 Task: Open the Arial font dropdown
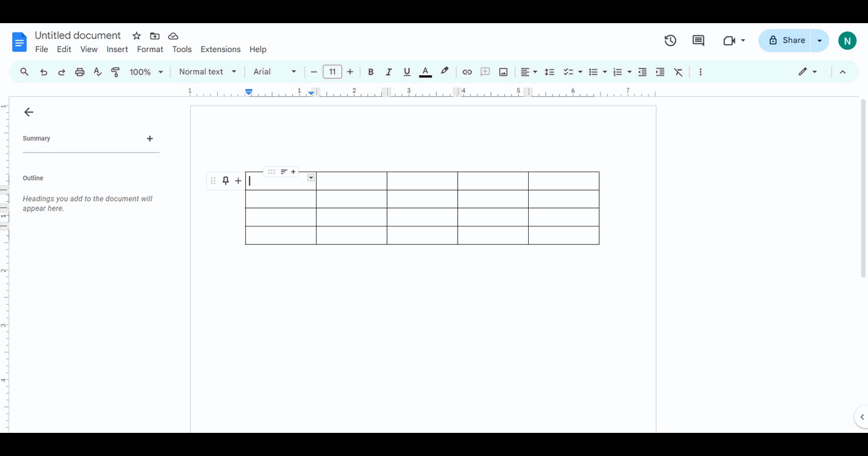pyautogui.click(x=275, y=72)
